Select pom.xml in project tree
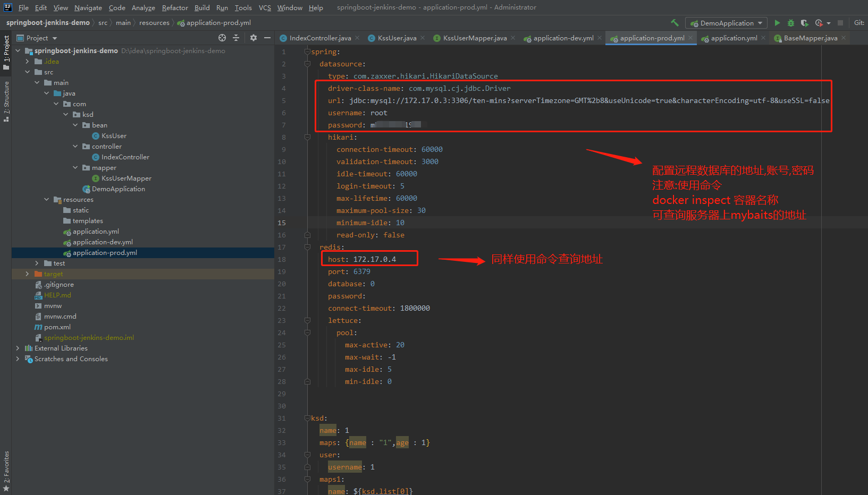This screenshot has width=868, height=495. click(x=57, y=327)
